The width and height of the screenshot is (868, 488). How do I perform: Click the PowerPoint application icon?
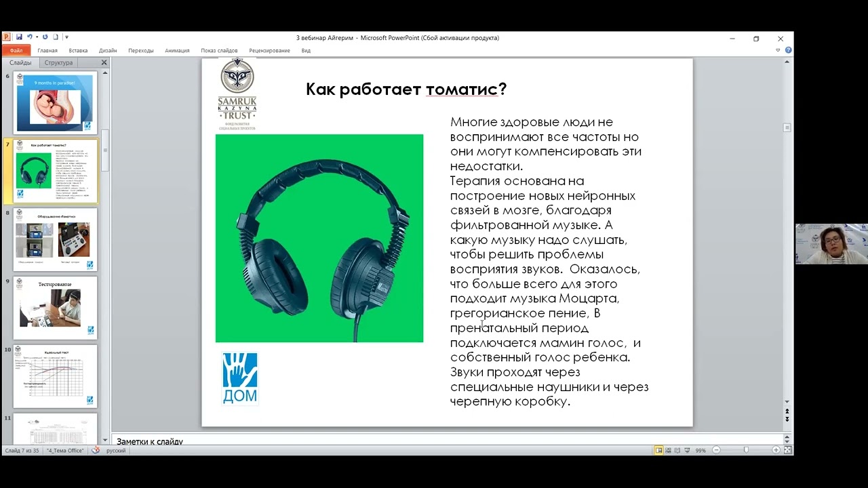click(x=6, y=37)
